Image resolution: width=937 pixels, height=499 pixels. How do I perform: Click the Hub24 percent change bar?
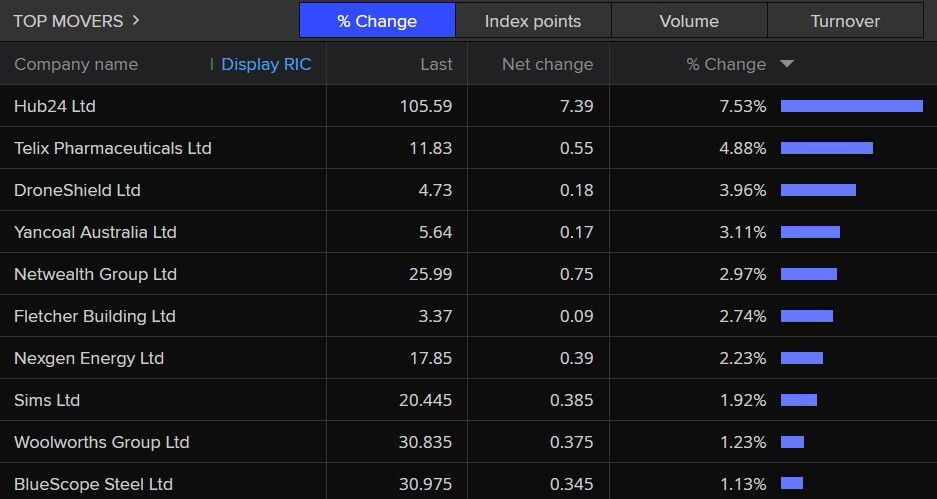851,106
